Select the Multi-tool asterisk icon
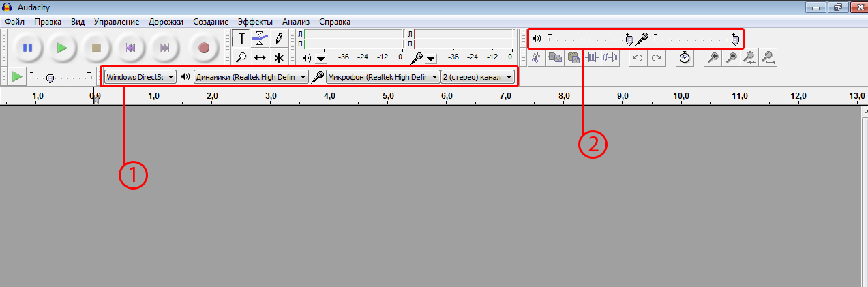The image size is (868, 287). pos(278,57)
